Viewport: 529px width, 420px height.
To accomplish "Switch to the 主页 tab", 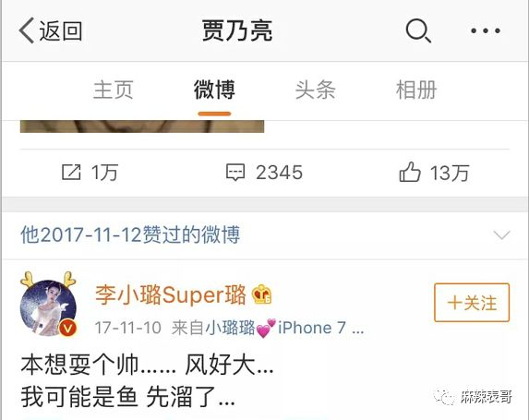I will [x=113, y=90].
